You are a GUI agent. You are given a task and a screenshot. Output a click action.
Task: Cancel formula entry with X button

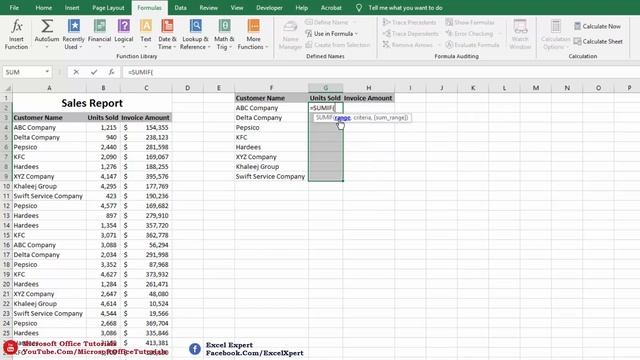(76, 72)
